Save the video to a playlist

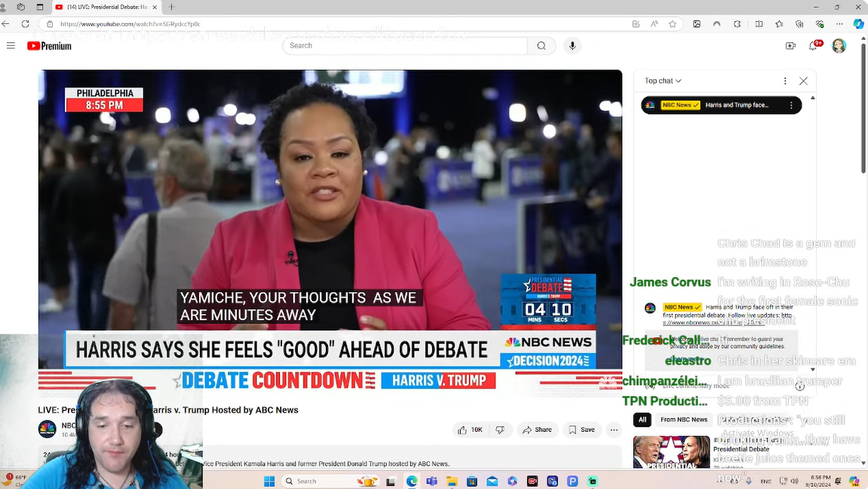point(581,429)
